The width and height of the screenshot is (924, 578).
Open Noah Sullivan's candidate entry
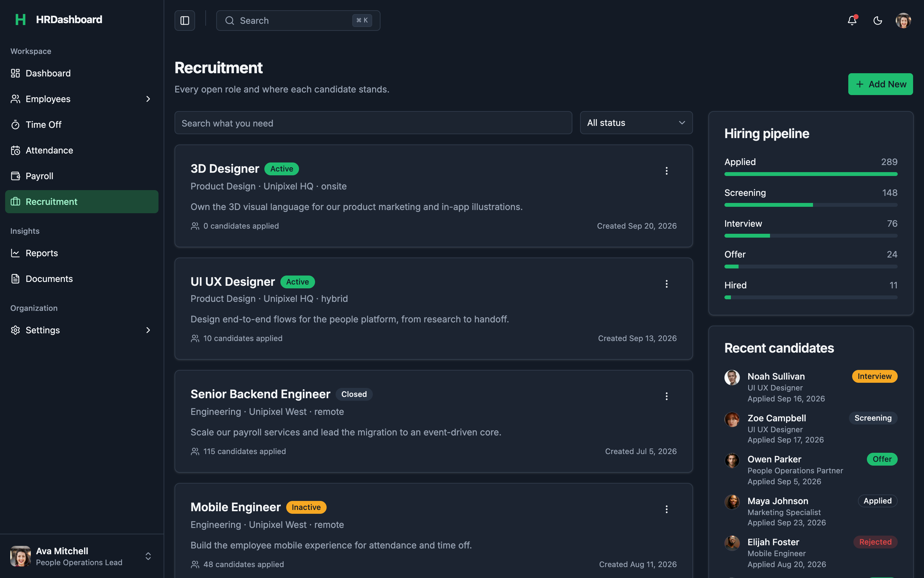(811, 387)
